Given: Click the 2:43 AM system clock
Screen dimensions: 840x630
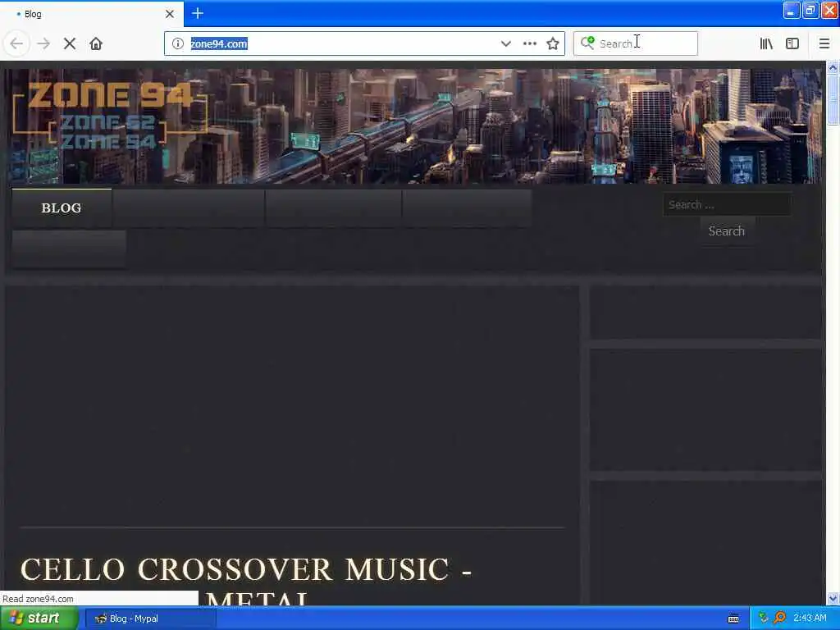Looking at the screenshot, I should coord(810,619).
